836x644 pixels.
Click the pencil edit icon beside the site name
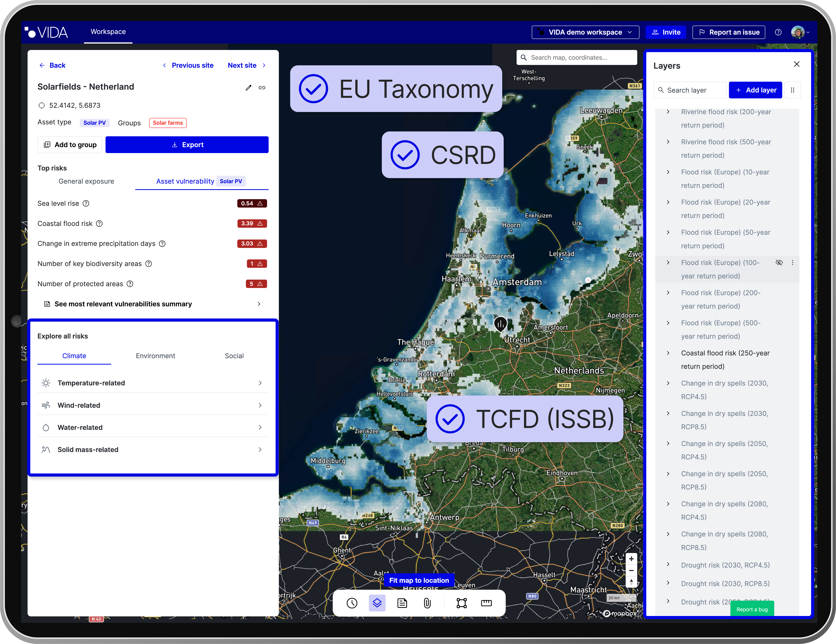248,88
